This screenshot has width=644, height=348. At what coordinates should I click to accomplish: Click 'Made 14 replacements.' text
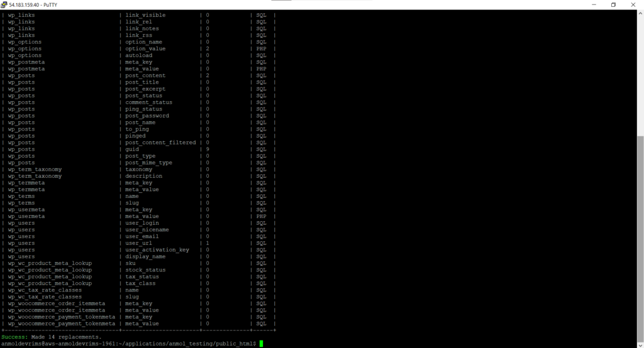click(66, 337)
